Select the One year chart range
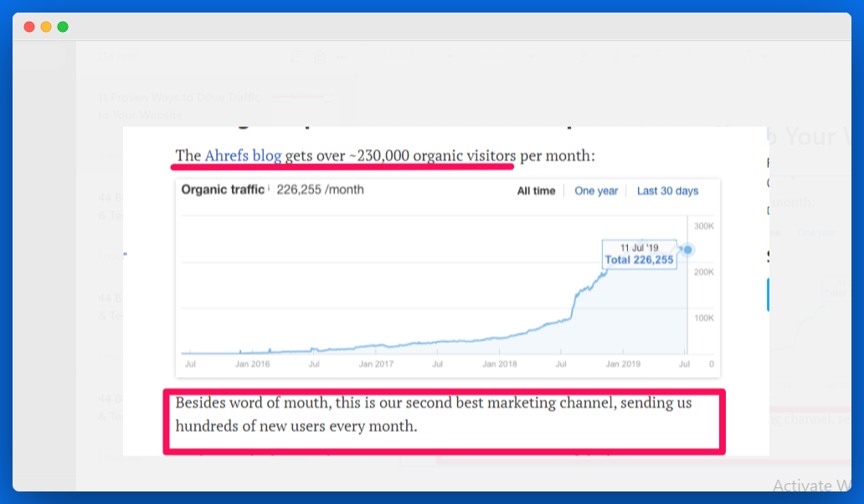The width and height of the screenshot is (864, 504). click(595, 191)
